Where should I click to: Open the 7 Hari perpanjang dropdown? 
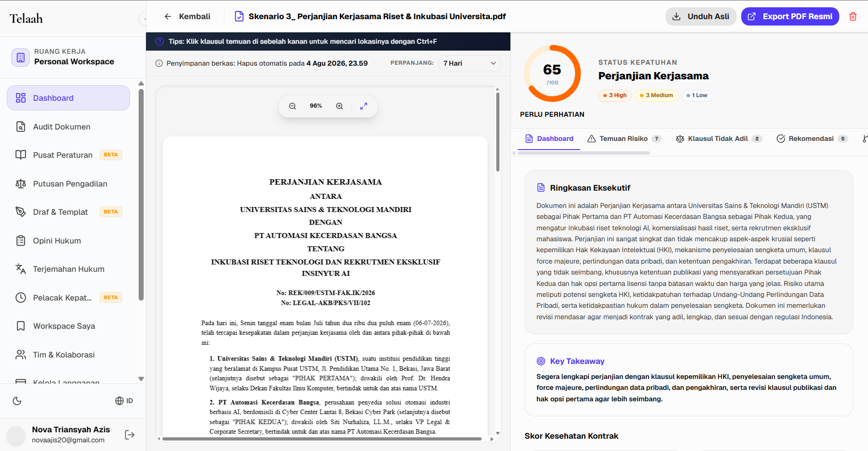click(x=470, y=63)
